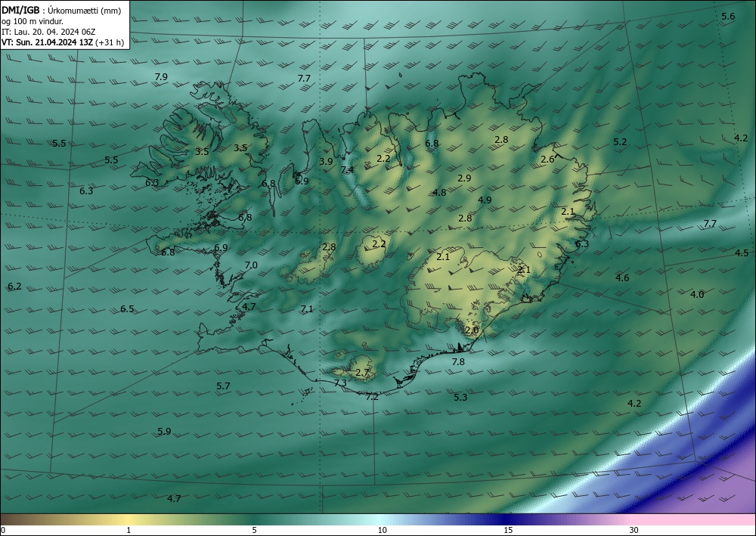Click the 7.9 value northwest of the Westfjords

[x=161, y=76]
